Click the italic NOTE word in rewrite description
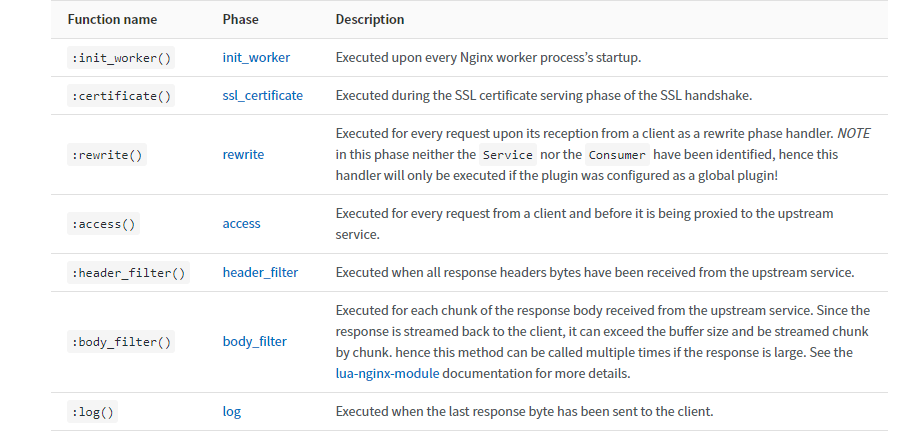This screenshot has height=442, width=901. click(x=853, y=133)
